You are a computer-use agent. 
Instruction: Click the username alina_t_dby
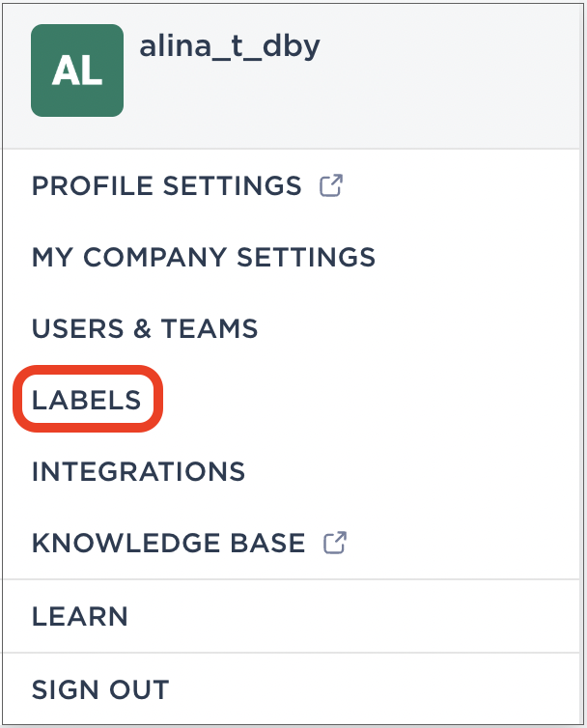coord(230,47)
